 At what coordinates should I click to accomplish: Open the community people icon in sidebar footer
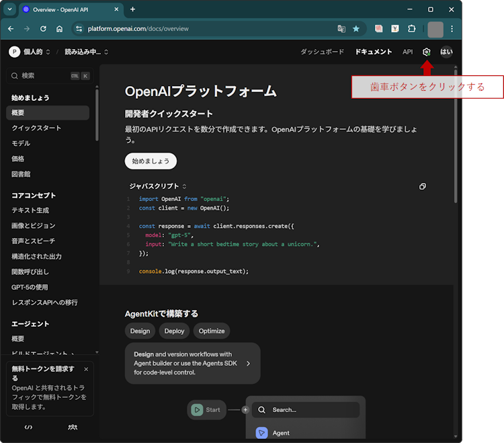pos(73,427)
